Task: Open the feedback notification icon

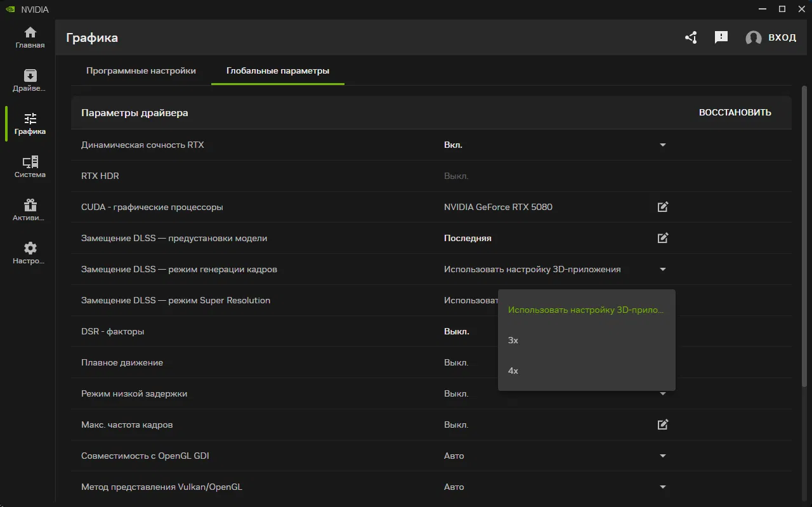Action: (721, 37)
